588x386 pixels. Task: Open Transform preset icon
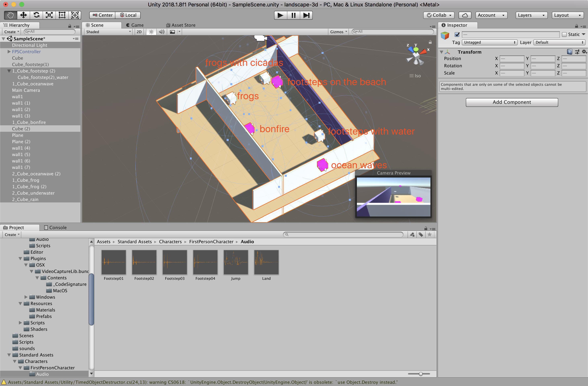(x=577, y=52)
